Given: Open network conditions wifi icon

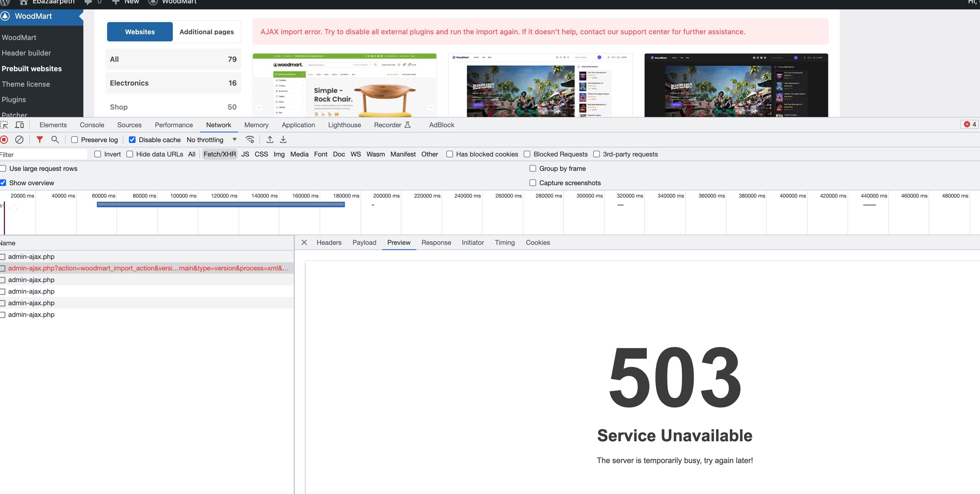Looking at the screenshot, I should [250, 140].
